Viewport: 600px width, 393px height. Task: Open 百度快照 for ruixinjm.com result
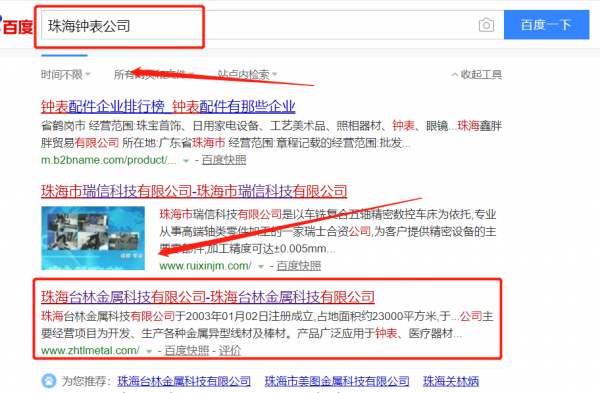tap(299, 266)
